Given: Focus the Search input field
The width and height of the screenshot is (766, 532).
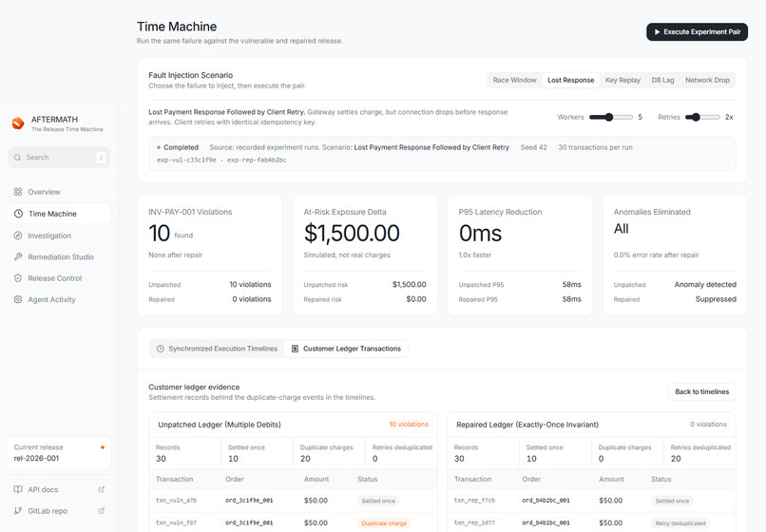Looking at the screenshot, I should click(x=59, y=158).
